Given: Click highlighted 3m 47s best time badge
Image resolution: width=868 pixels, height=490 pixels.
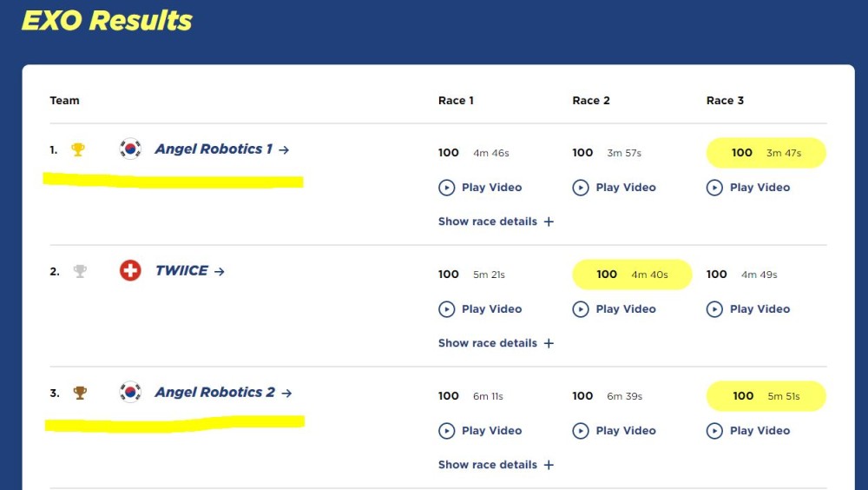Looking at the screenshot, I should 766,153.
